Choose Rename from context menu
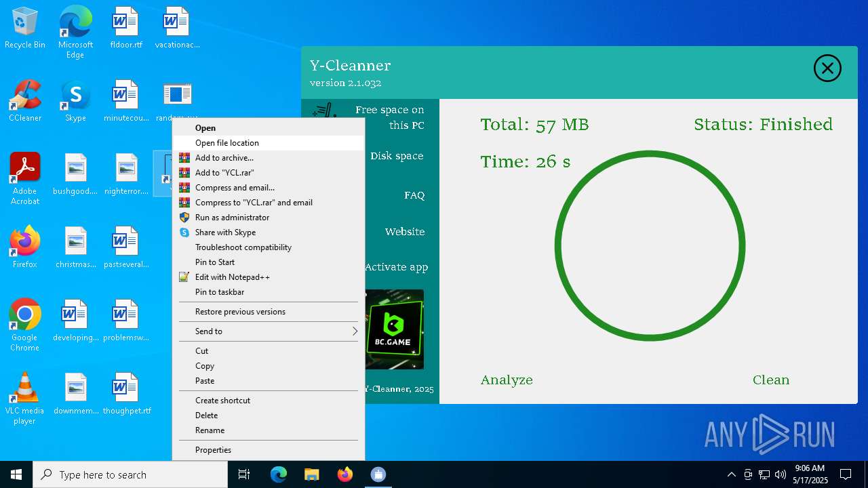 269,430
